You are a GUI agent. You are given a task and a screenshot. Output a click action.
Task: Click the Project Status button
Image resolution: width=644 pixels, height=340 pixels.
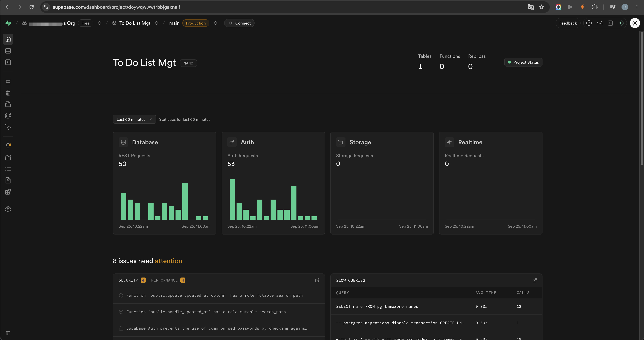pyautogui.click(x=523, y=62)
